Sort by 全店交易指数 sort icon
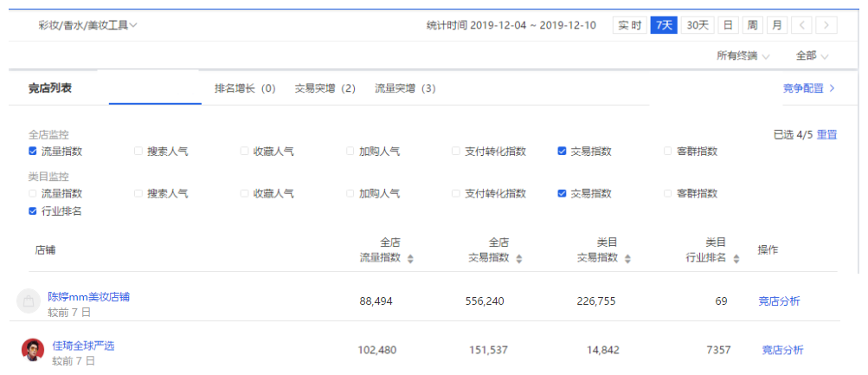This screenshot has width=868, height=375. pyautogui.click(x=518, y=259)
